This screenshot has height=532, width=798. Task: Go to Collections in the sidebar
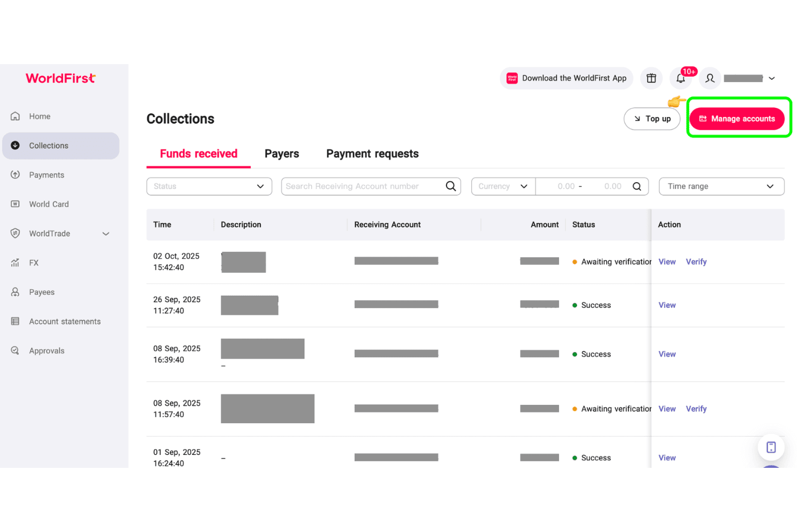(x=61, y=146)
